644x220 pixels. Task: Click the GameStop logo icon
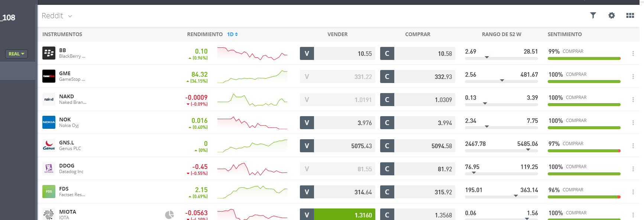49,76
